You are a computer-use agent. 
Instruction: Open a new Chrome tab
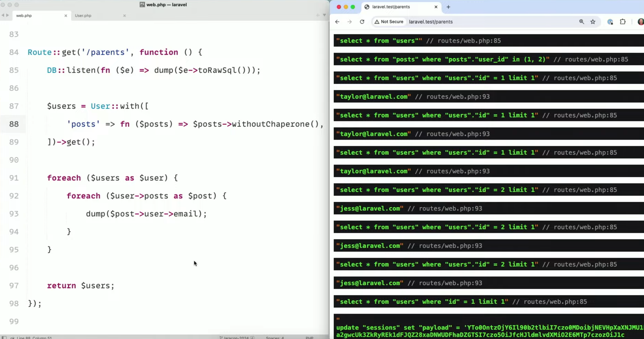[448, 7]
